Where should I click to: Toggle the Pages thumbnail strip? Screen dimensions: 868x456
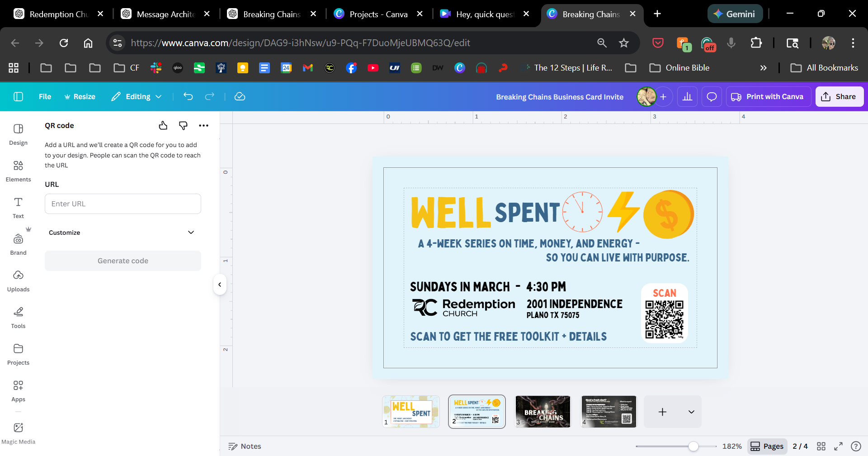point(767,446)
